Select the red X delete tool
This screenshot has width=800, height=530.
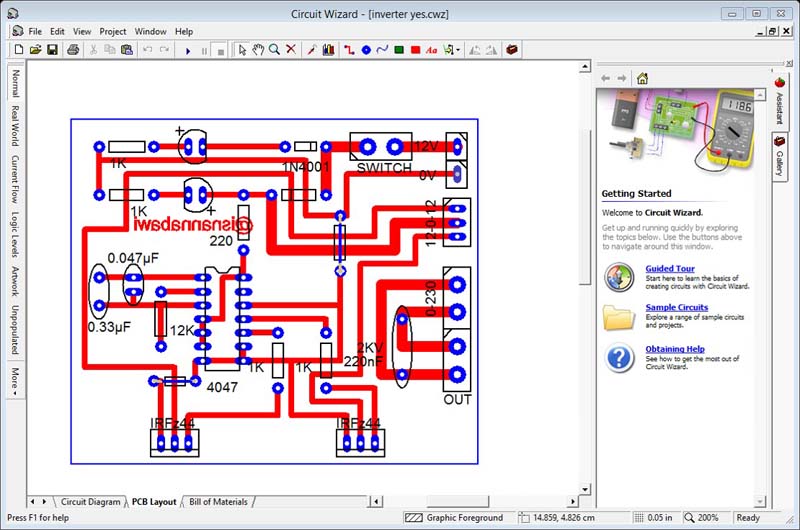pyautogui.click(x=291, y=49)
